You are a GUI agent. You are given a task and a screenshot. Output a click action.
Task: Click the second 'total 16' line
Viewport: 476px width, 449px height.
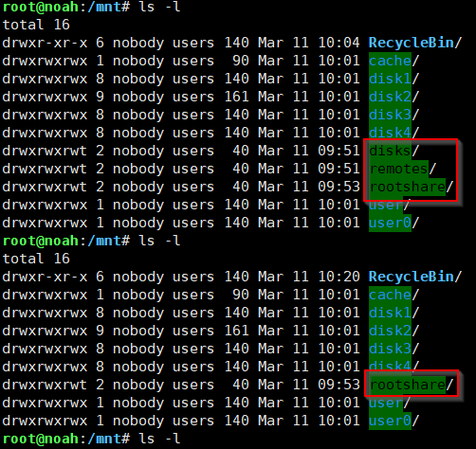point(36,259)
